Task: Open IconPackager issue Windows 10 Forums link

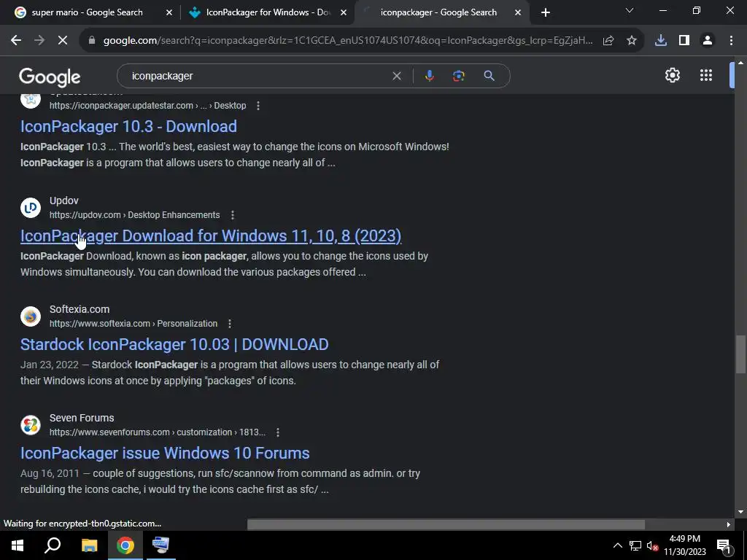Action: 165,454
